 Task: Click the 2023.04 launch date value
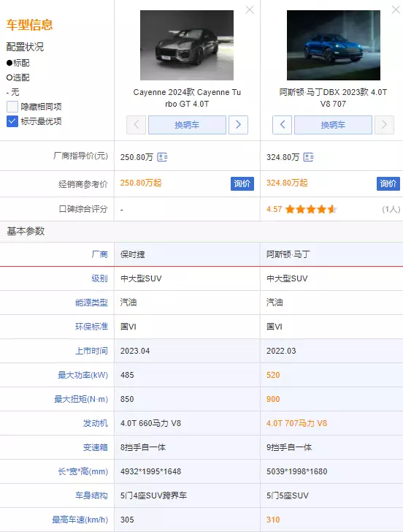135,351
